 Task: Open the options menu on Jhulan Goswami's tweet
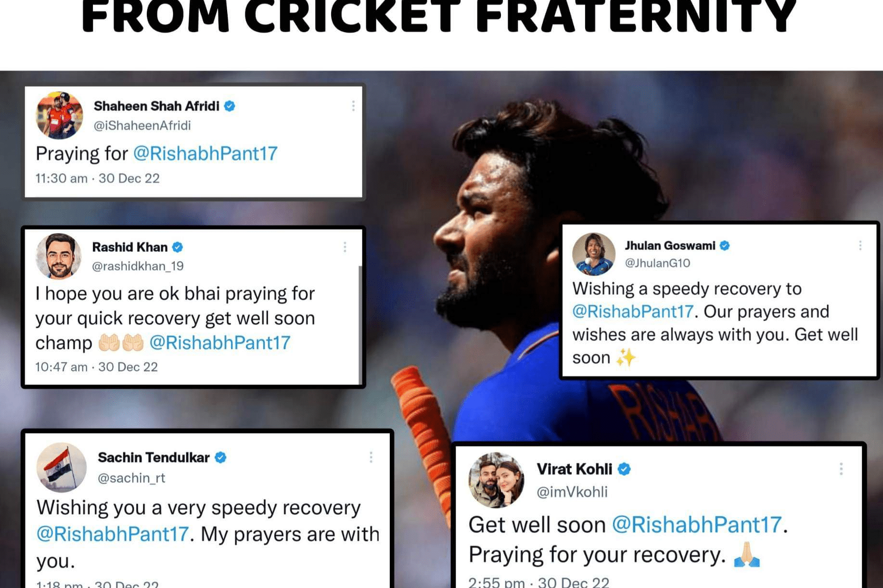point(860,245)
